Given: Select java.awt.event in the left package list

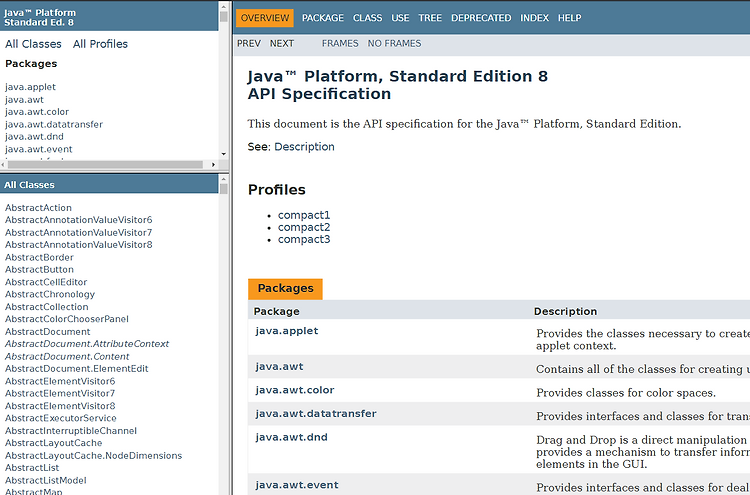Looking at the screenshot, I should (39, 149).
